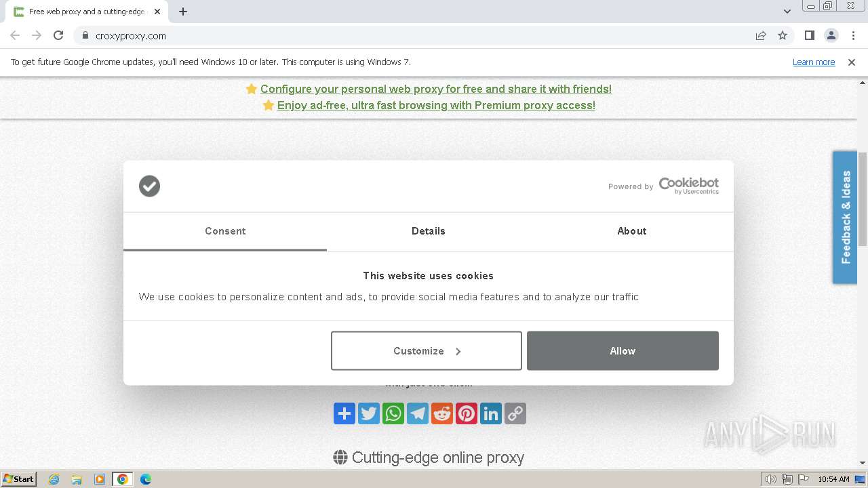868x488 pixels.
Task: Open Configure your personal web proxy link
Action: click(436, 89)
